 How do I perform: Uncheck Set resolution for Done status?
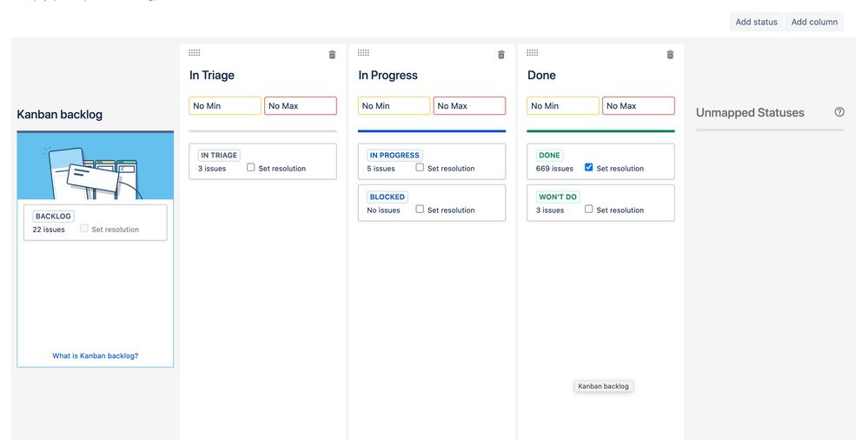tap(588, 167)
